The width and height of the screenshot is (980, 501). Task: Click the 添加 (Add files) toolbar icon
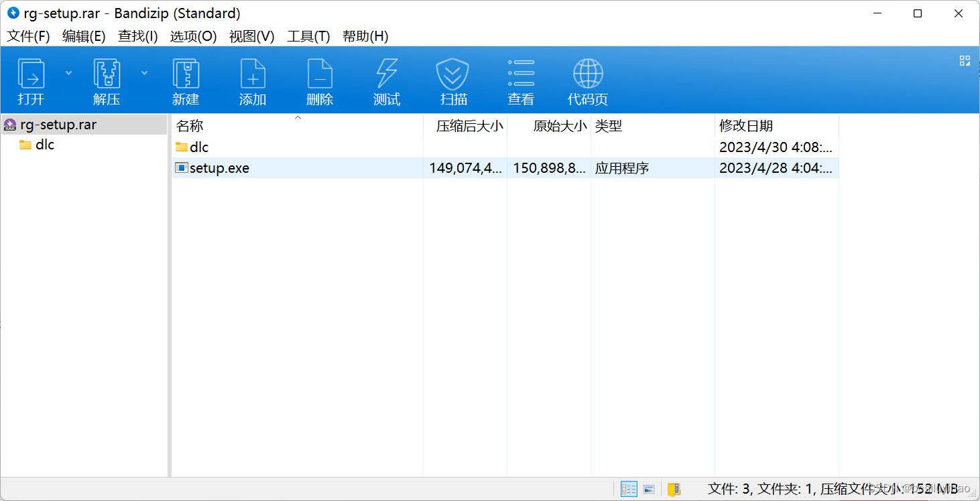(253, 80)
